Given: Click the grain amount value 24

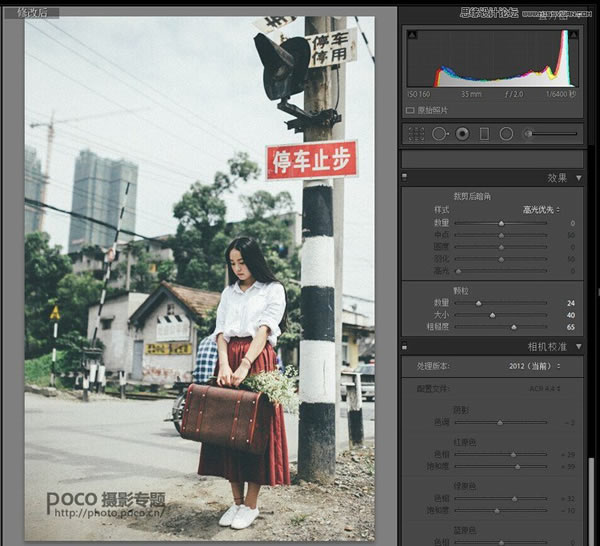Looking at the screenshot, I should [571, 303].
